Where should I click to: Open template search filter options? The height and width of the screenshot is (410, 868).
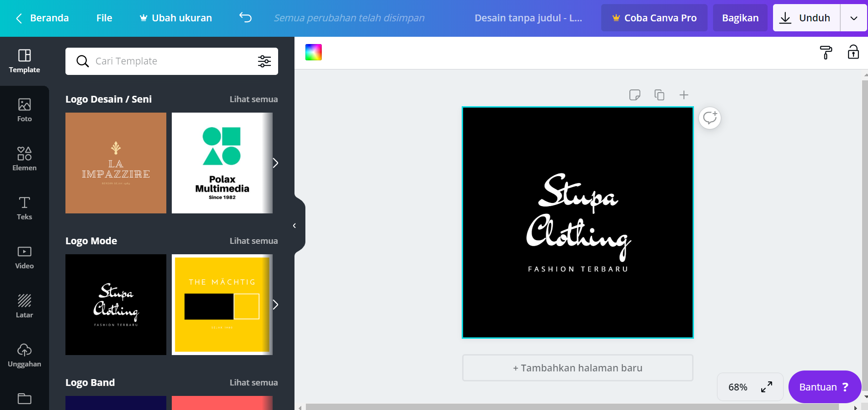[264, 61]
